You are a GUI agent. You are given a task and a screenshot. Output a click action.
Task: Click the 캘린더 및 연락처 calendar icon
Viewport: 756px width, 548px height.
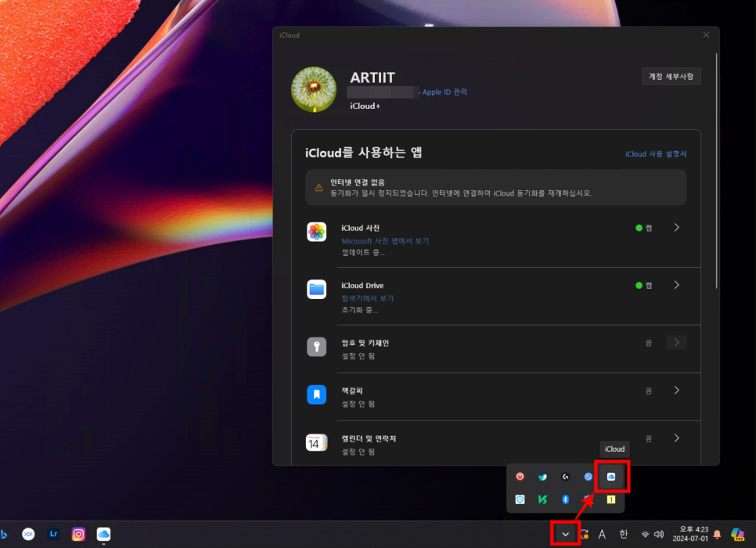[316, 442]
